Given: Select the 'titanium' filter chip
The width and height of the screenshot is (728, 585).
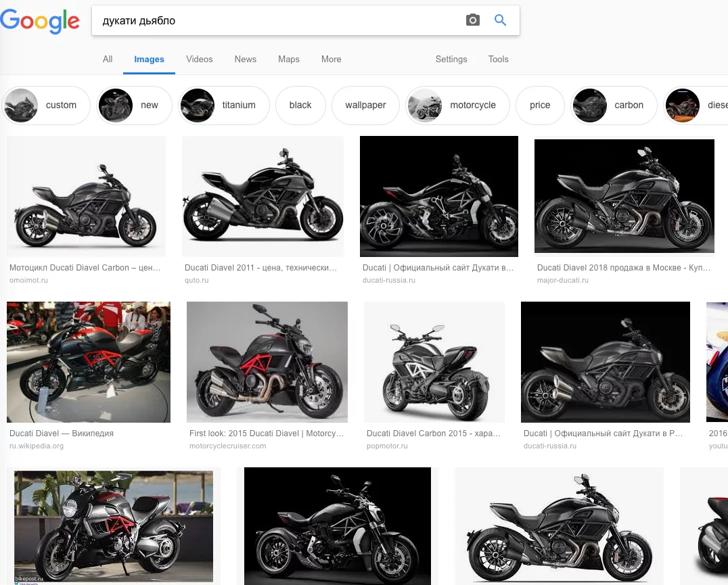Looking at the screenshot, I should tap(224, 106).
